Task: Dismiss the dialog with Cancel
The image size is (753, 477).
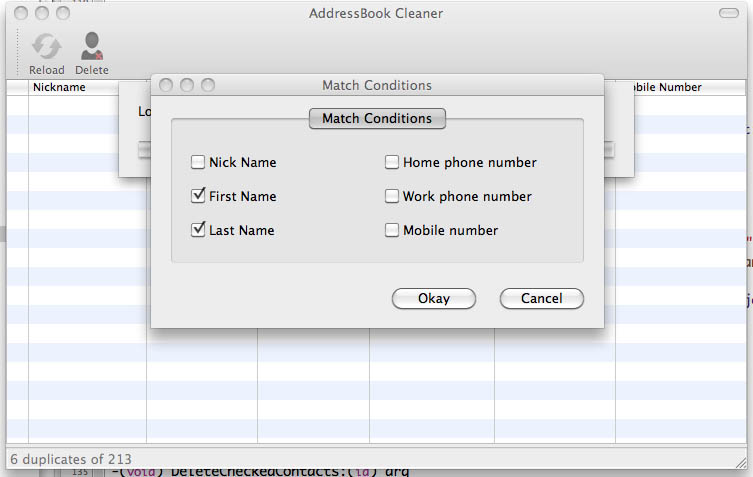Action: click(x=541, y=298)
